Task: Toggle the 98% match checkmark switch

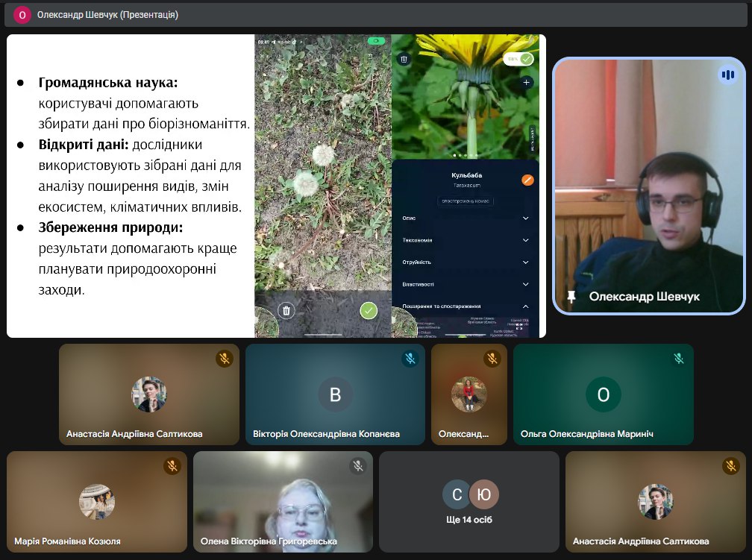Action: pyautogui.click(x=519, y=59)
